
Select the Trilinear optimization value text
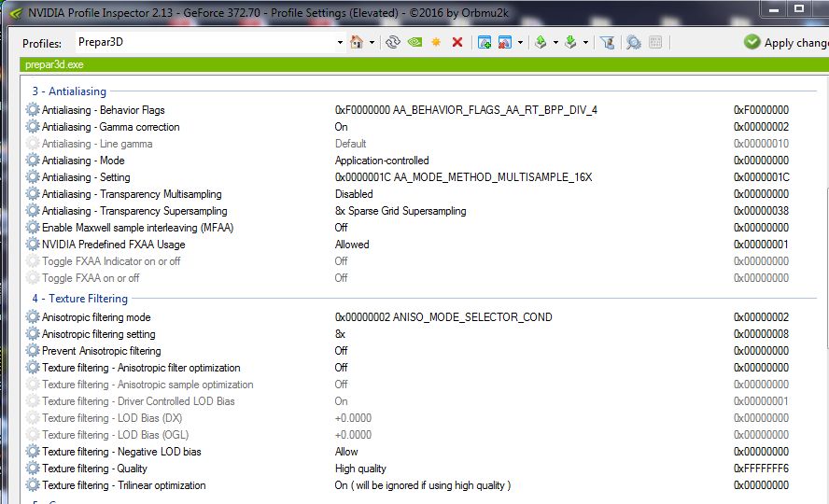coord(423,485)
